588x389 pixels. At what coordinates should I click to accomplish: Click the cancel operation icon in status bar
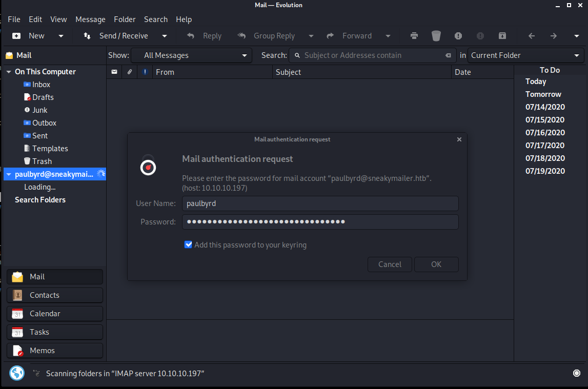[x=577, y=373]
